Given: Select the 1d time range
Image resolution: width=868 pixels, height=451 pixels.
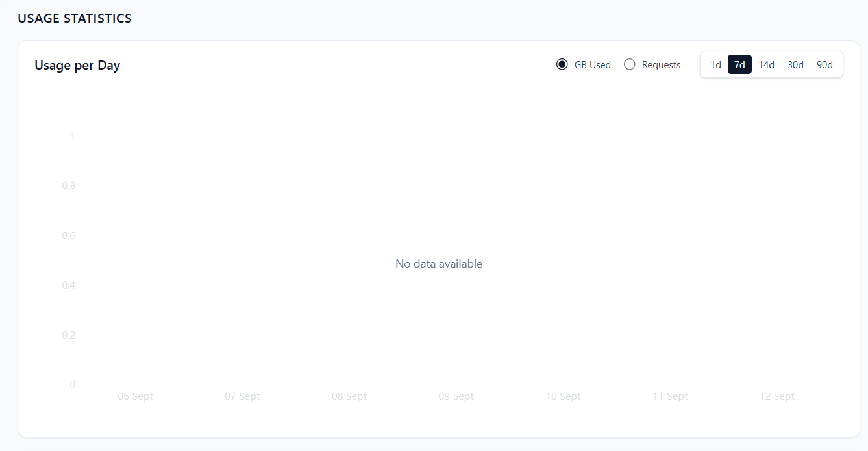Looking at the screenshot, I should click(715, 64).
